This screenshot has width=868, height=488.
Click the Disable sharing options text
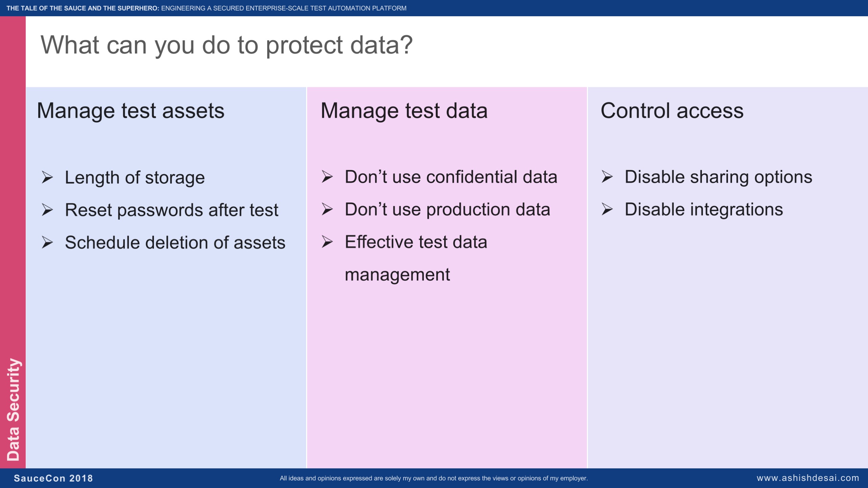(718, 177)
